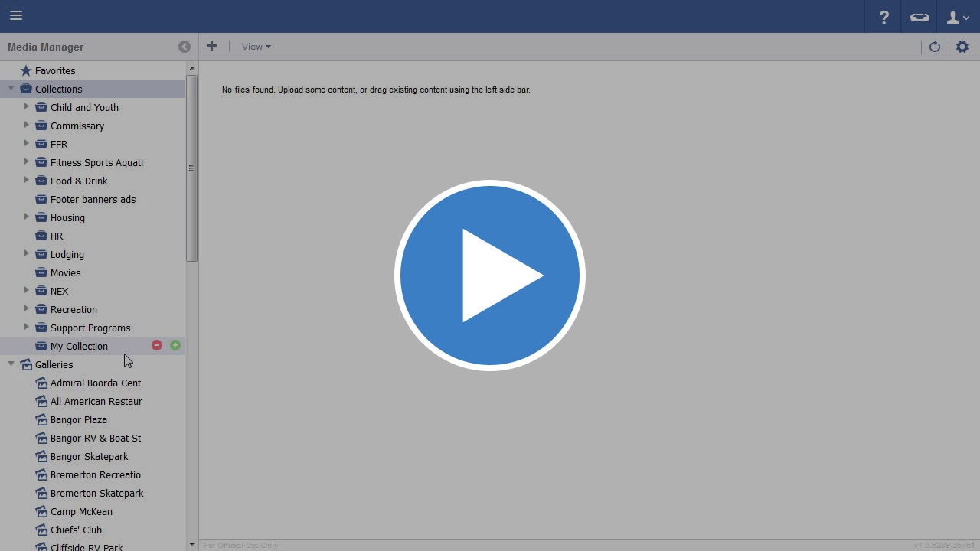Image resolution: width=980 pixels, height=551 pixels.
Task: Expand the Child and Youth collection
Action: [27, 107]
